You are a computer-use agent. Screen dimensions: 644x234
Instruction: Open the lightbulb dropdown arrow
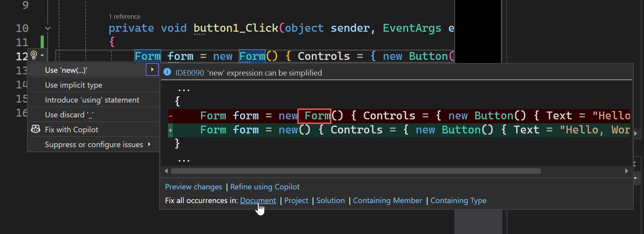coord(42,56)
